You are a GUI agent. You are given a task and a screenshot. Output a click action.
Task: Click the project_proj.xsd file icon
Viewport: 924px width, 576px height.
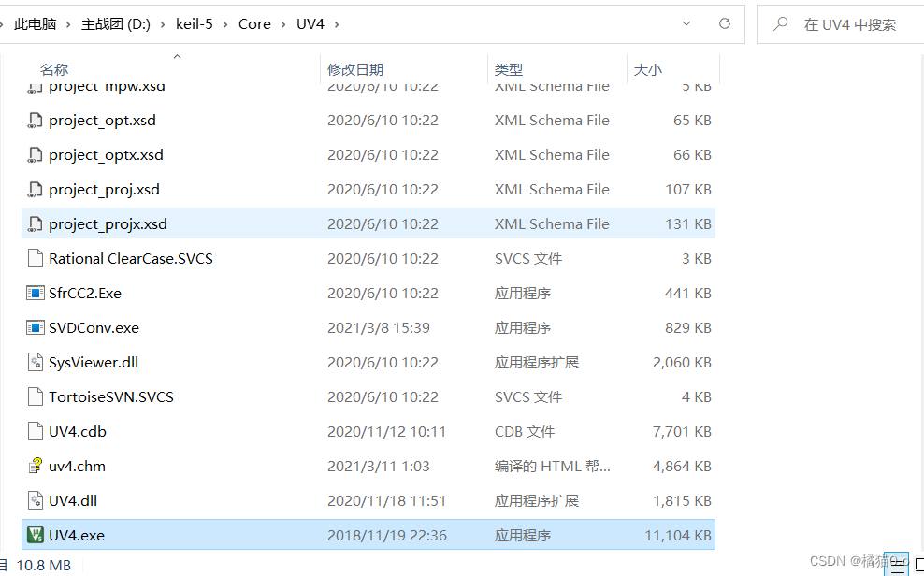click(36, 190)
